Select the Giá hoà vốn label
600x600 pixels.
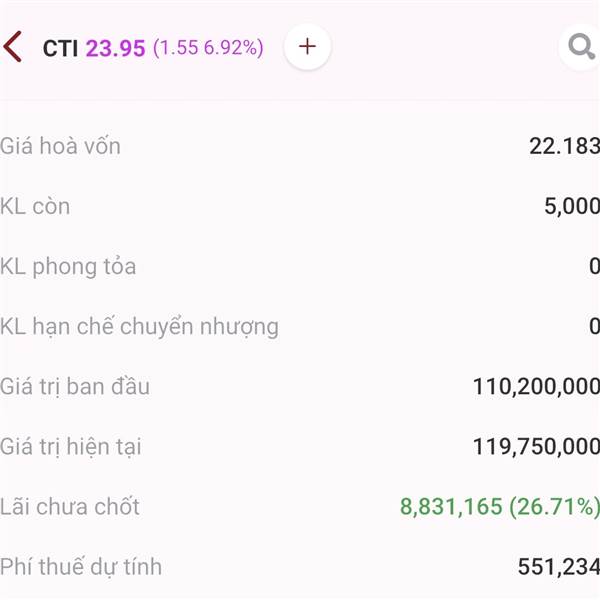(60, 146)
